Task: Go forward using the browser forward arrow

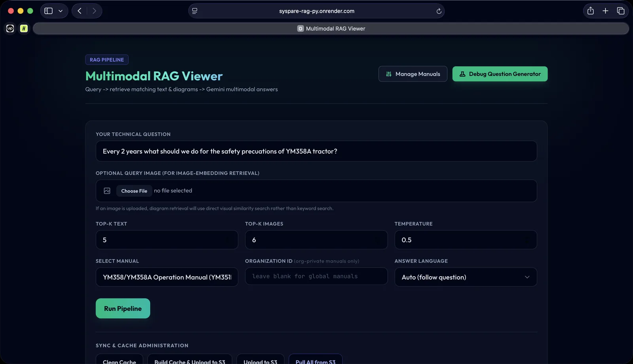Action: 94,11
